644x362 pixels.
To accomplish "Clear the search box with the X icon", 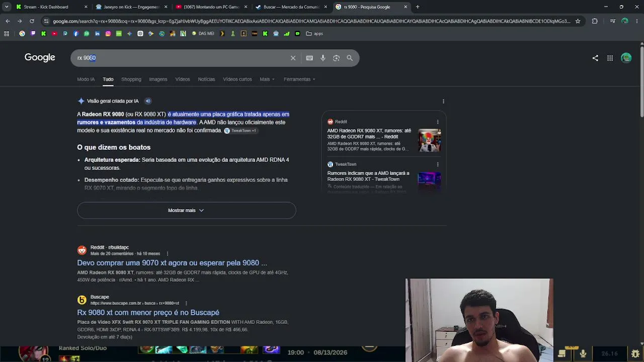I will tap(293, 58).
